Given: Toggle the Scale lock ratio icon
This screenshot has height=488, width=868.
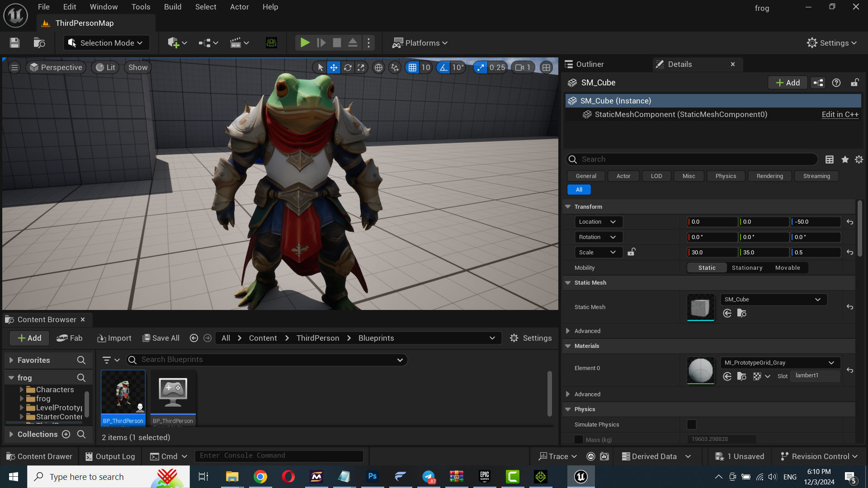Looking at the screenshot, I should (632, 252).
